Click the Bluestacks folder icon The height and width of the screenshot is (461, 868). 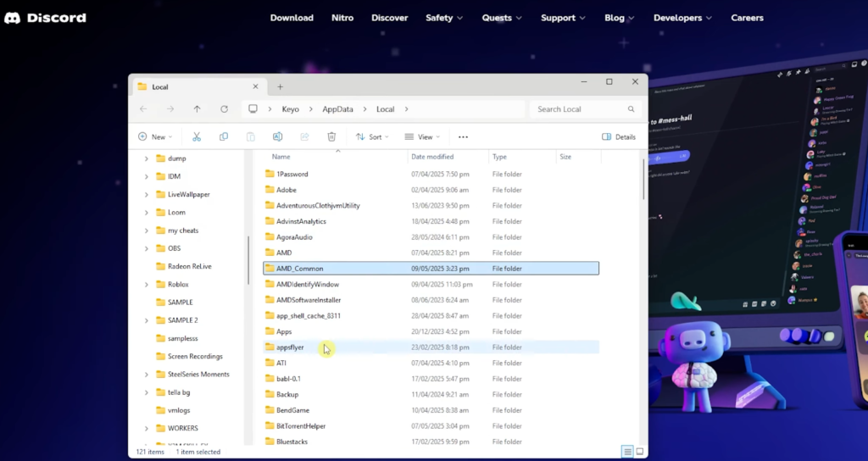[x=270, y=442]
